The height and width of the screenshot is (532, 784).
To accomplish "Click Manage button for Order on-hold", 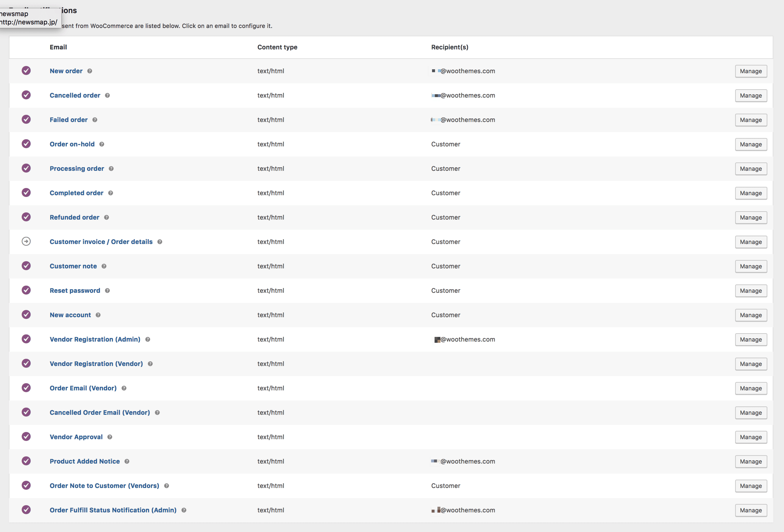I will tap(751, 144).
